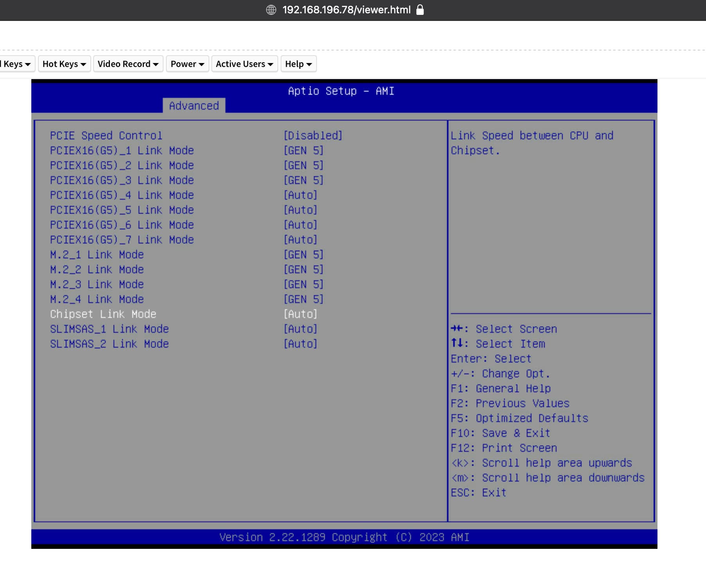Viewport: 706px width, 588px height.
Task: Select the Advanced tab in BIOS
Action: point(194,106)
